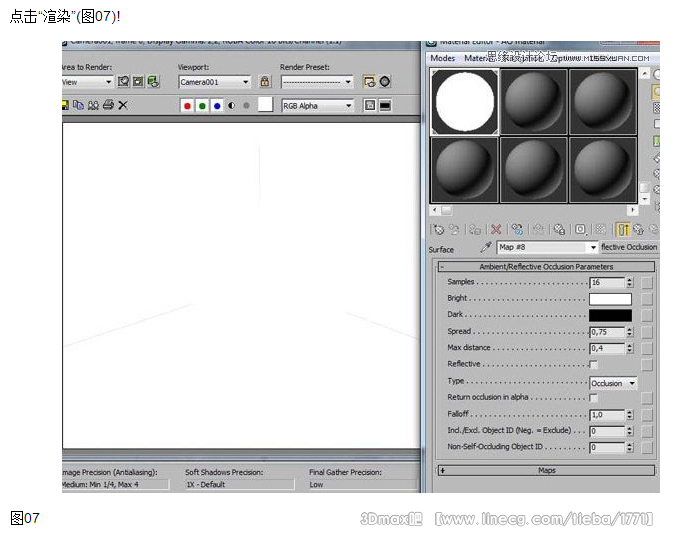Enable Return occlusion in alpha checkbox
682x536 pixels.
(x=593, y=398)
